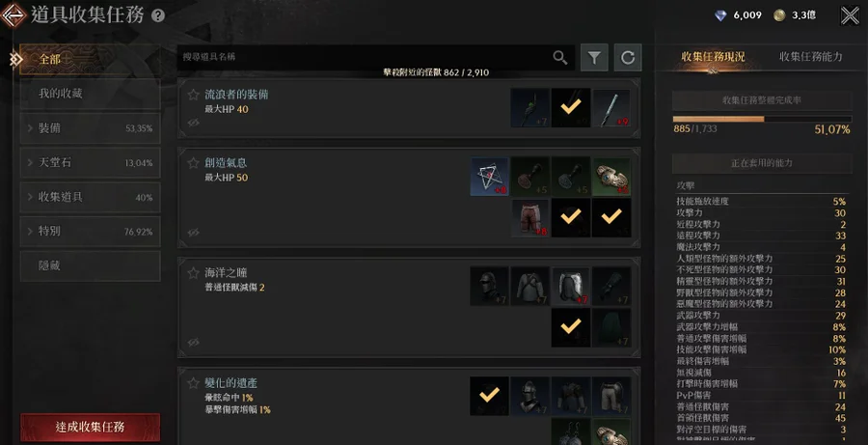This screenshot has width=868, height=445.
Task: Expand the 特別 category
Action: click(x=91, y=232)
